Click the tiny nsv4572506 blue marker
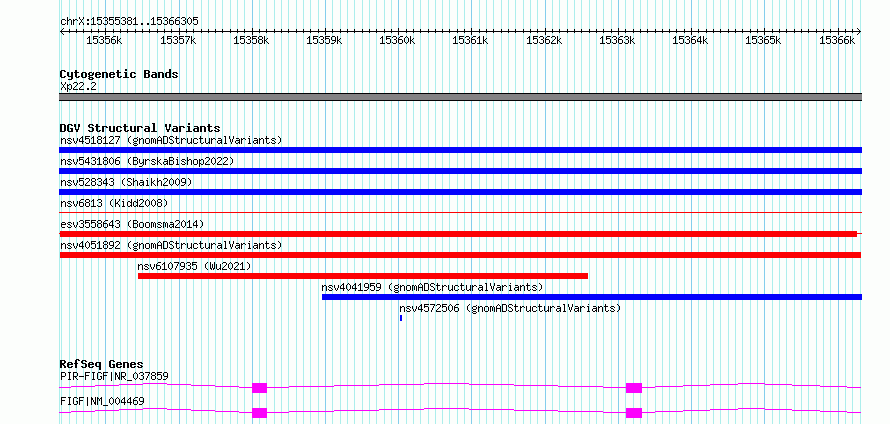Viewport: 890px width, 424px height. [x=401, y=318]
